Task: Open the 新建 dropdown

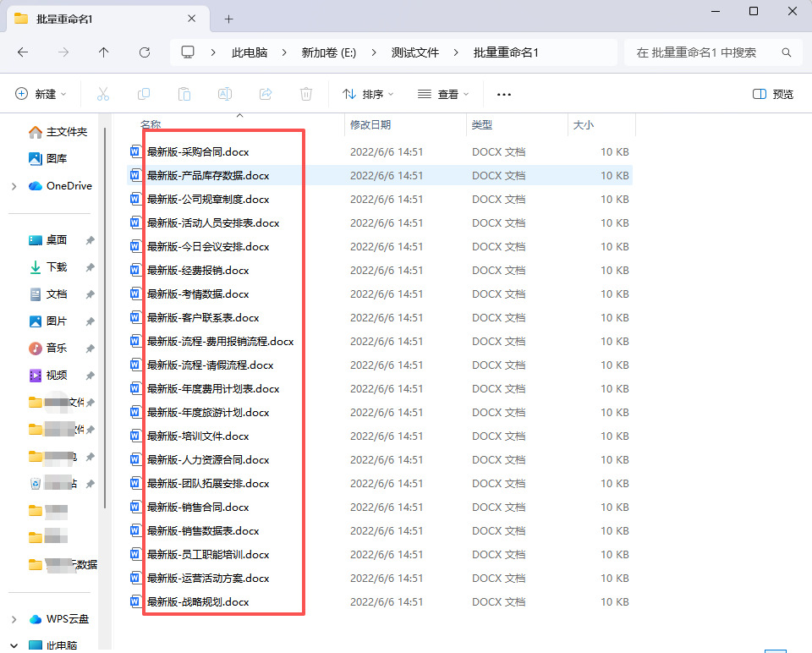Action: 41,94
